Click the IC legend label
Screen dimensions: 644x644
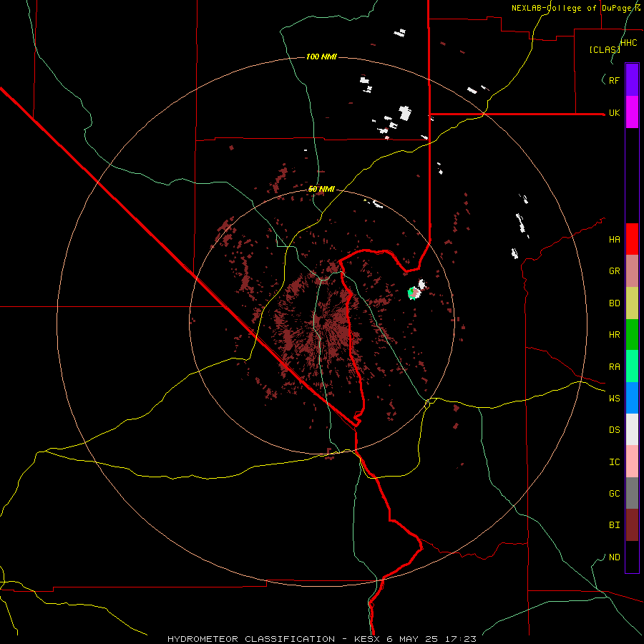coord(615,462)
